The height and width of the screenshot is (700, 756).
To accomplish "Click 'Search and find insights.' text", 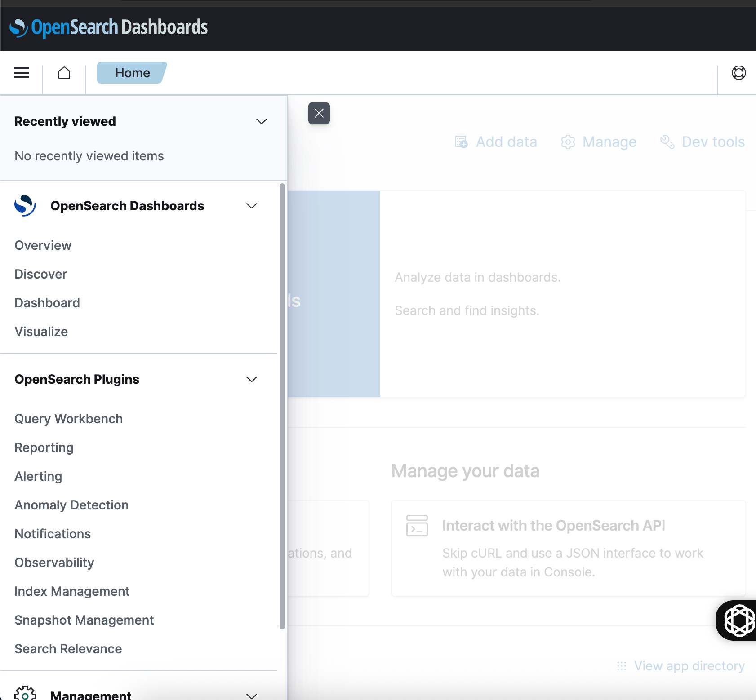I will 467,310.
